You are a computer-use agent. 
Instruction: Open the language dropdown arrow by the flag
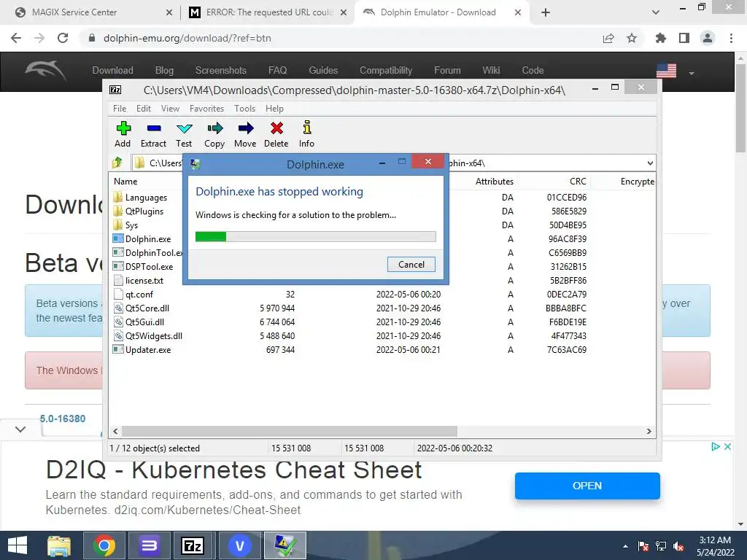(692, 74)
